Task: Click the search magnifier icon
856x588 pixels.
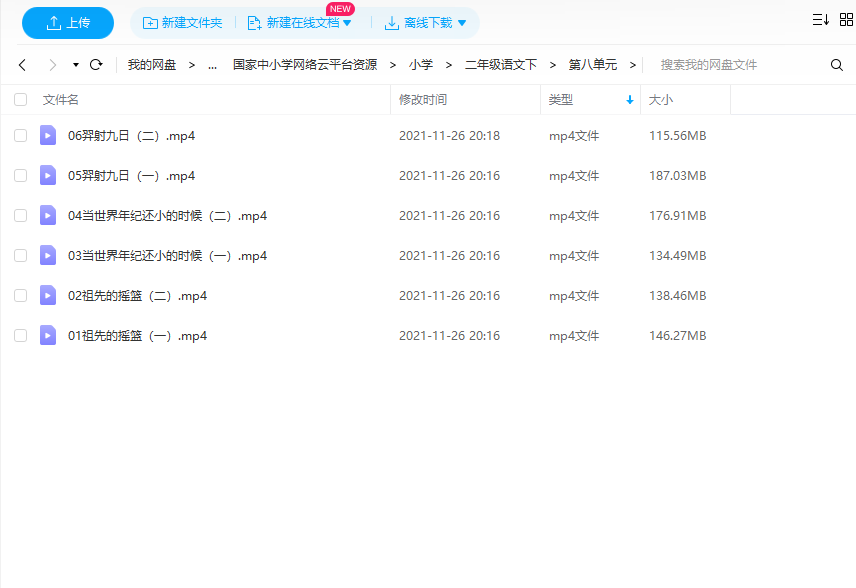Action: point(837,65)
